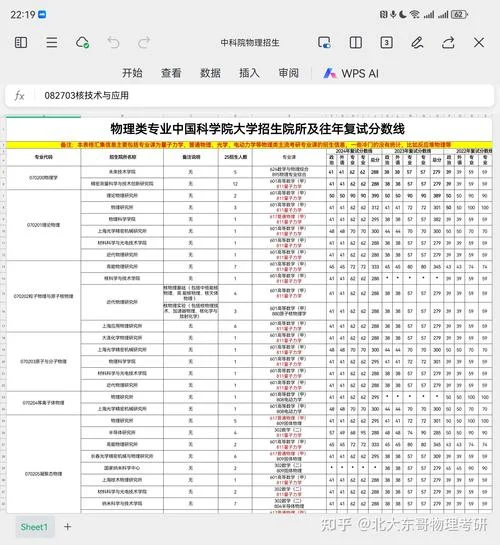Select the yellow 备注 note row
This screenshot has width=500, height=545.
(249, 145)
